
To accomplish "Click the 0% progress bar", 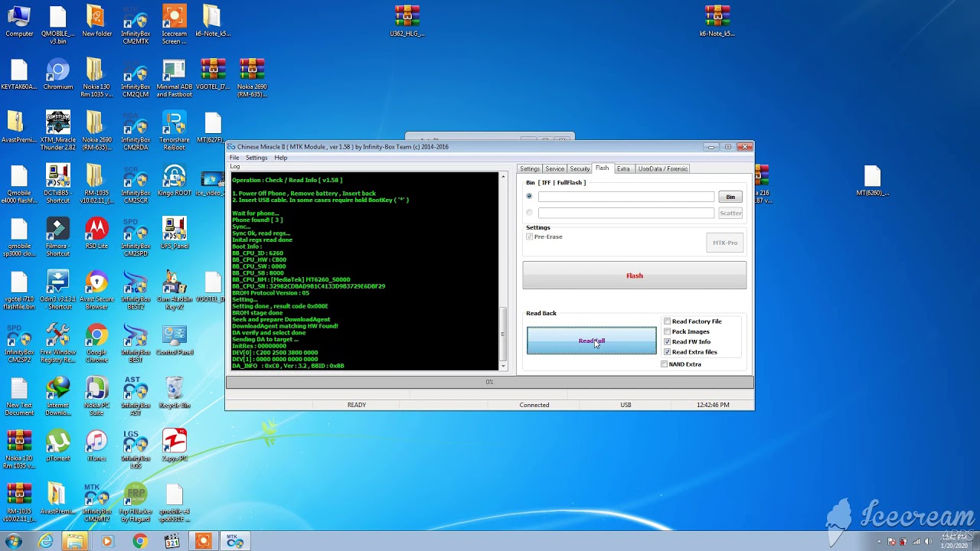I will [489, 382].
